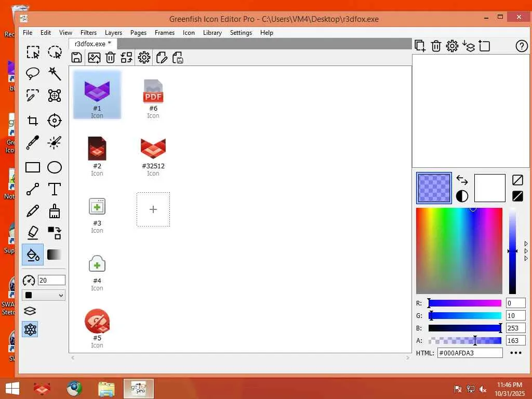Toggle the layers panel stack icon
The width and height of the screenshot is (532, 399).
pyautogui.click(x=30, y=311)
